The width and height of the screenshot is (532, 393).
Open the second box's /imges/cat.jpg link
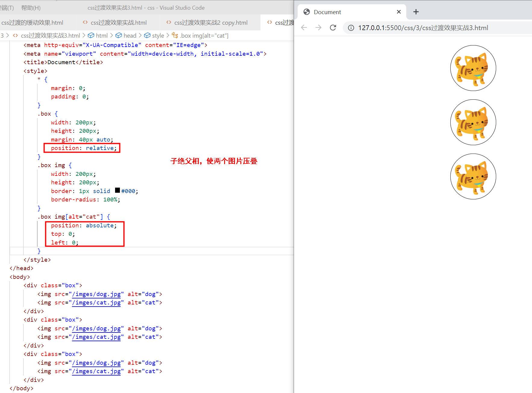[x=96, y=337]
